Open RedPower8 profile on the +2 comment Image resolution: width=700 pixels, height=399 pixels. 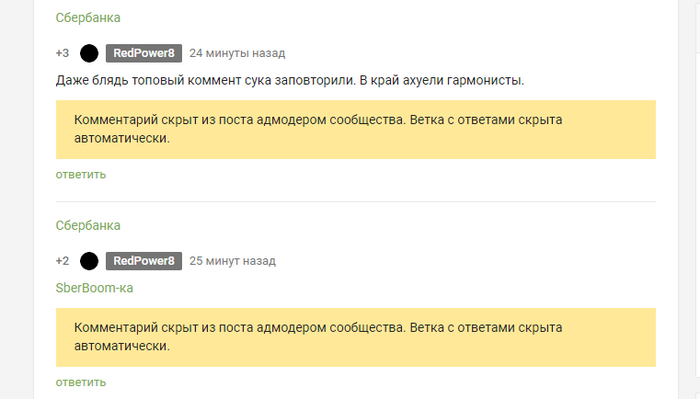point(144,261)
